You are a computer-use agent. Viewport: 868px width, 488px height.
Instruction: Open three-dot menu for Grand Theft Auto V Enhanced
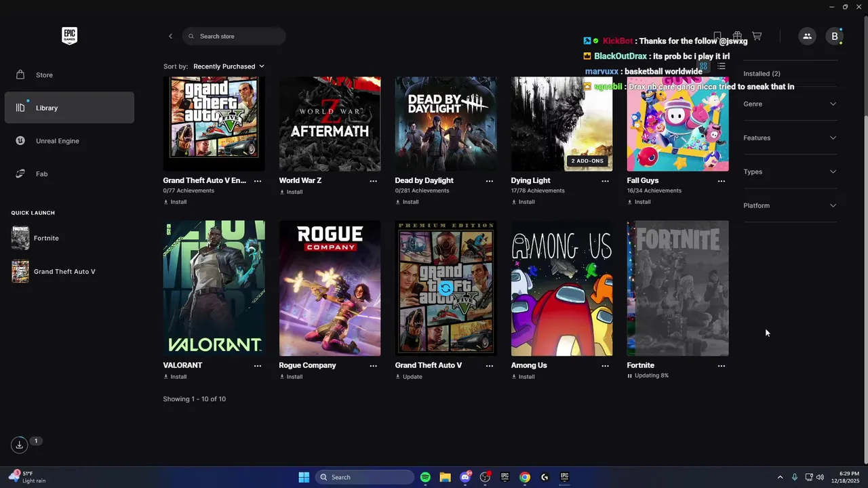258,181
